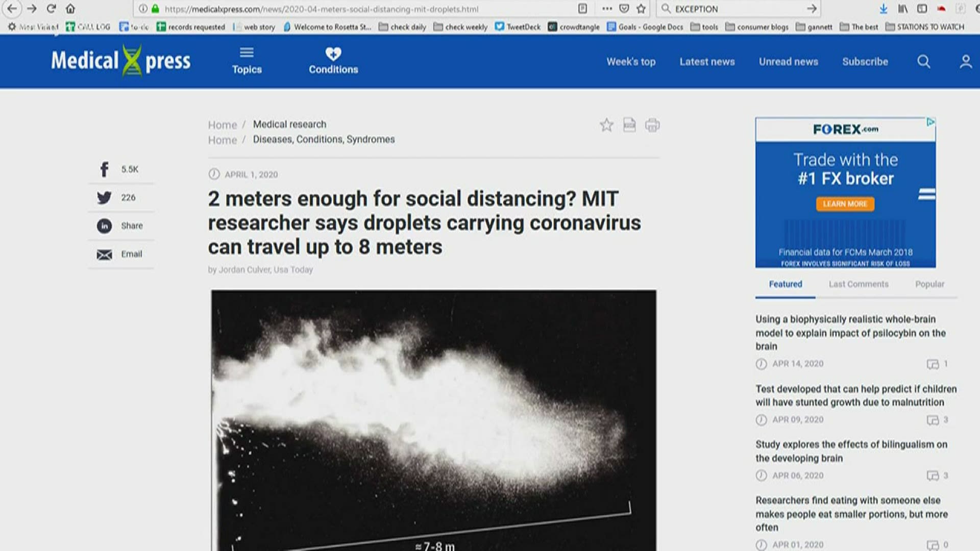Expand consumer blogs bookmark folder
Screen dimensions: 980x551
757,27
